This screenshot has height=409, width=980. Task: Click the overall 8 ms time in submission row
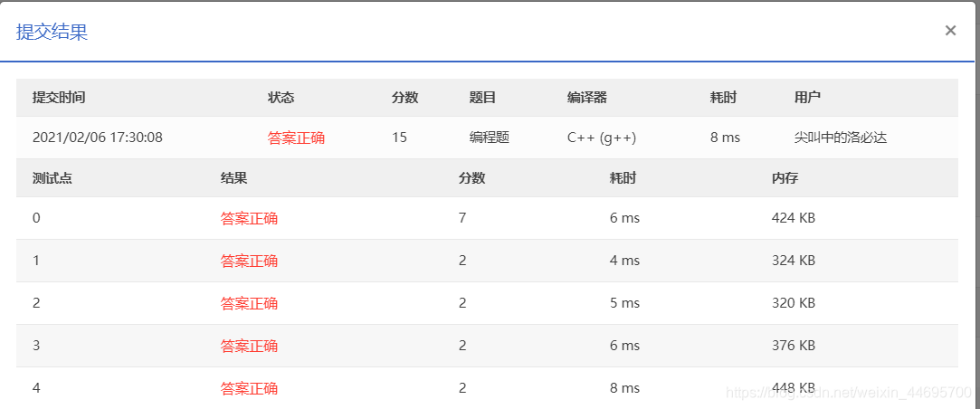click(725, 138)
